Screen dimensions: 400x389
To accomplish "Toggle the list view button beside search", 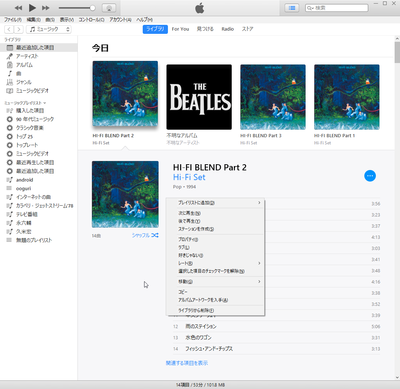I will tap(292, 8).
